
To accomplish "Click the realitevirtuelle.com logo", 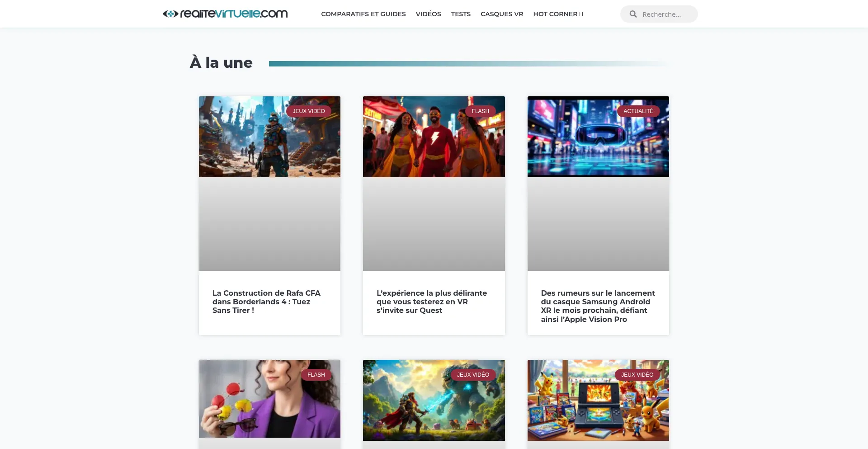I will 225,14.
